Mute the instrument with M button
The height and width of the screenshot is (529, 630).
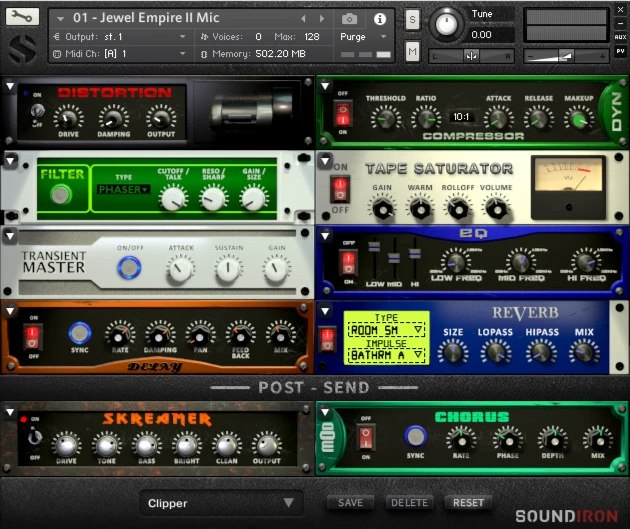click(412, 51)
